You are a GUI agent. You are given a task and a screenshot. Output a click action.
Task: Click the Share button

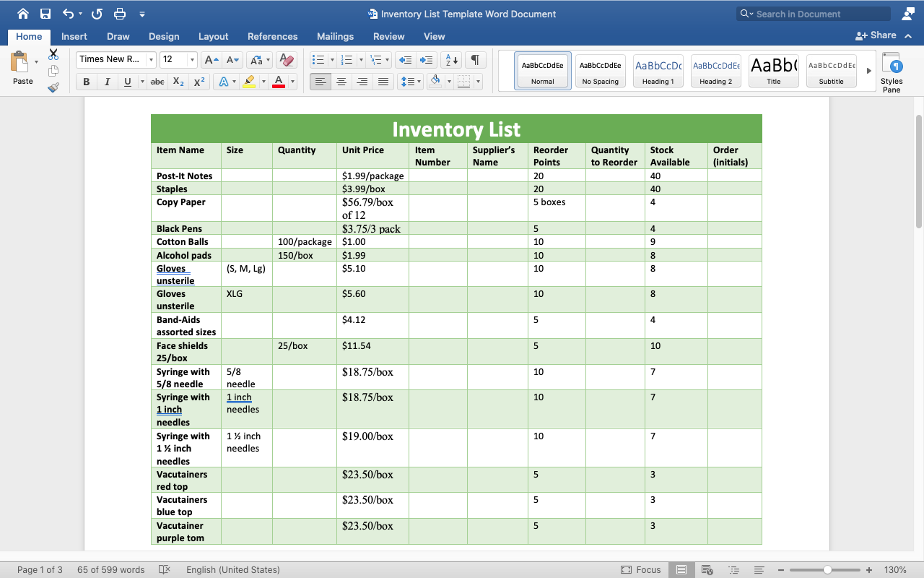876,35
